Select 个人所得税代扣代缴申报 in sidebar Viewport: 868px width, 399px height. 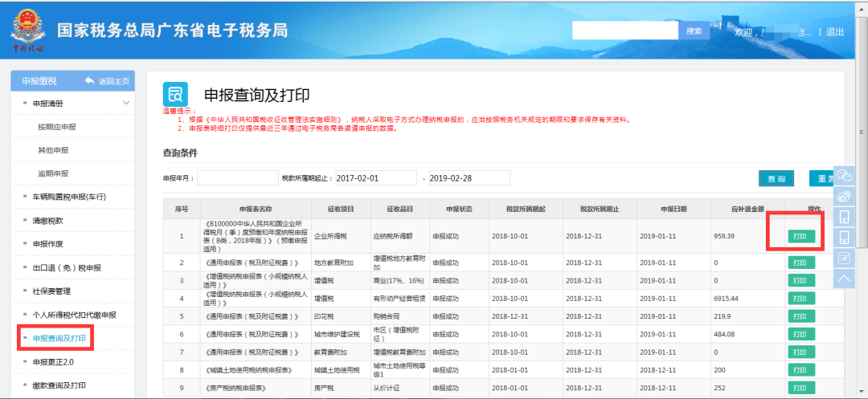click(74, 315)
